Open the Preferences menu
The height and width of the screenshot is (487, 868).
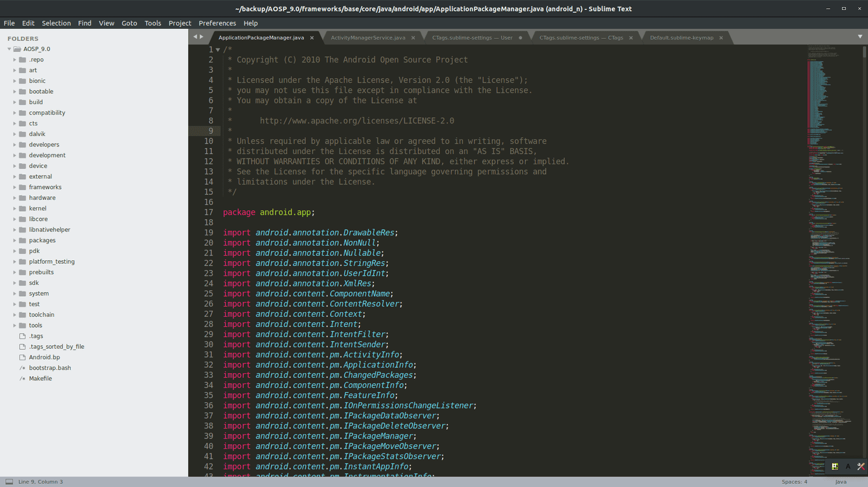pyautogui.click(x=217, y=23)
